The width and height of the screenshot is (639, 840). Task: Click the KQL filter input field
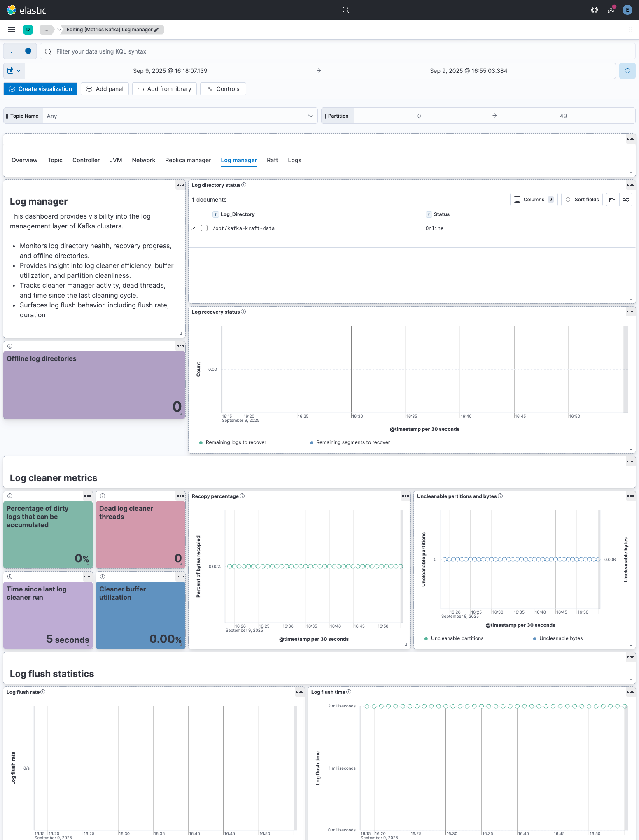338,51
